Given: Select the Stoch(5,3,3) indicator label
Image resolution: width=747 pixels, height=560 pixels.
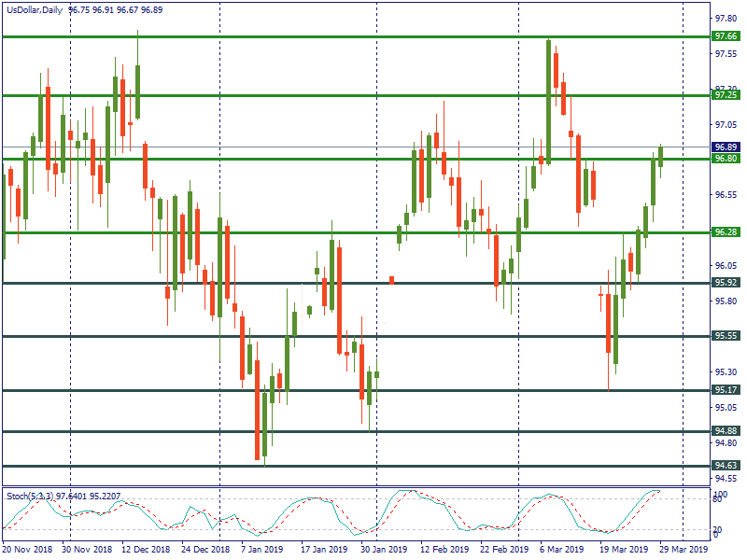Looking at the screenshot, I should click(30, 496).
